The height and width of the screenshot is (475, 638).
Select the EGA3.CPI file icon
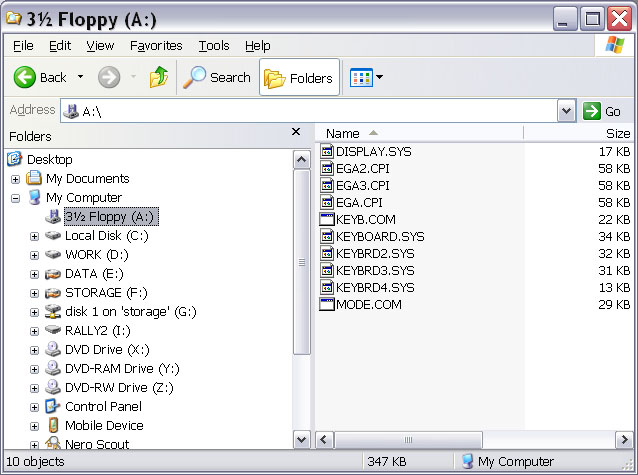(327, 186)
